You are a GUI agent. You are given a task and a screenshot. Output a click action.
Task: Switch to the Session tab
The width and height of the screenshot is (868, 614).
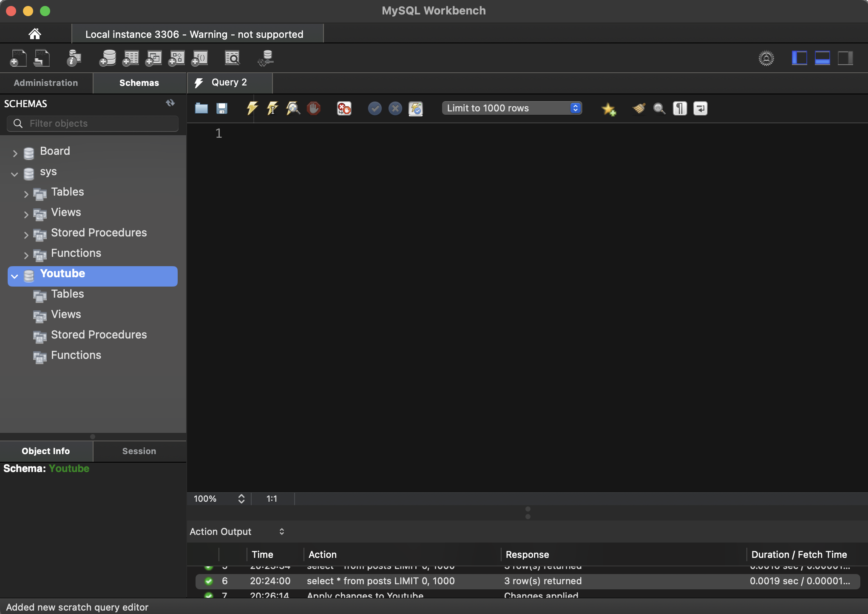click(x=139, y=451)
